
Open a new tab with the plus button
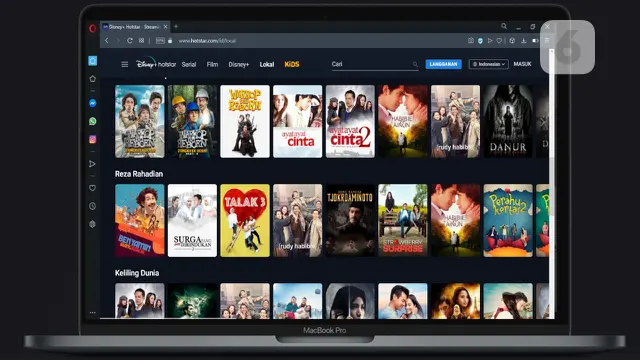click(x=176, y=27)
